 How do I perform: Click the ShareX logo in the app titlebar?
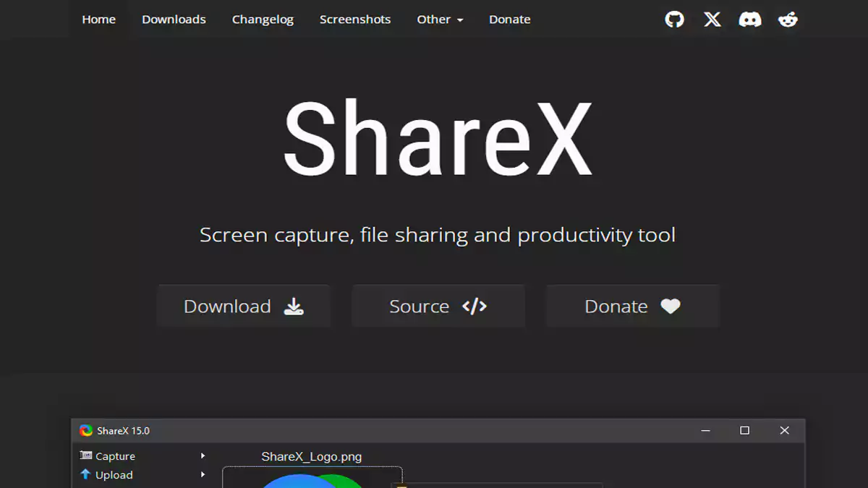tap(87, 430)
